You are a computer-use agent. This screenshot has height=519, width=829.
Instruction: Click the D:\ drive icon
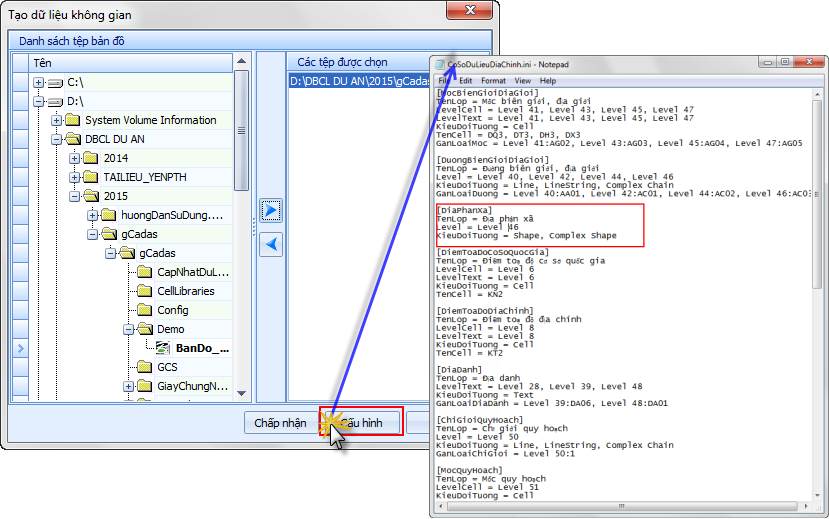[x=55, y=101]
